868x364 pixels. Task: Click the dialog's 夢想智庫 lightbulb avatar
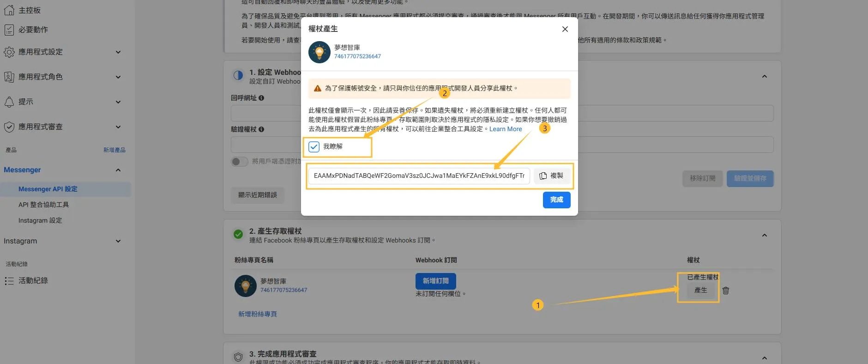point(319,52)
